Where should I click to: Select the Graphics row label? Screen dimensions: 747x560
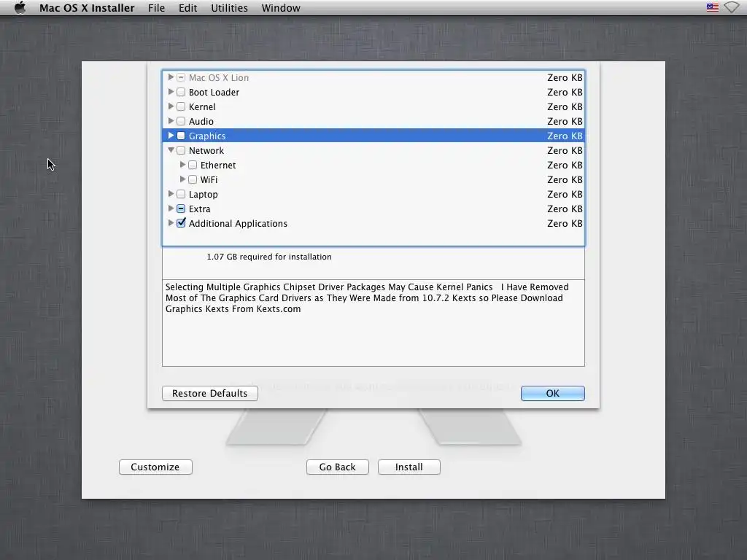click(x=206, y=136)
